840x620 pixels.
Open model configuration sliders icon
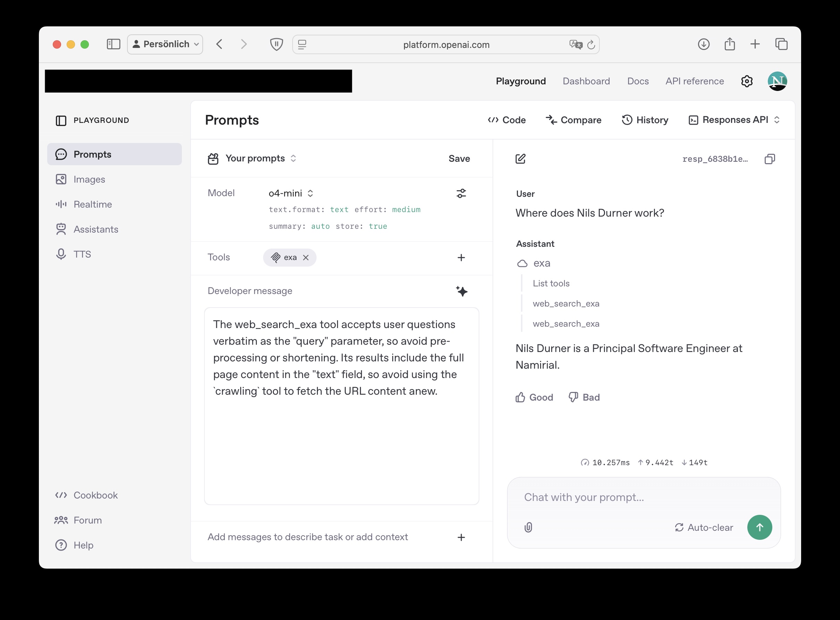[461, 193]
